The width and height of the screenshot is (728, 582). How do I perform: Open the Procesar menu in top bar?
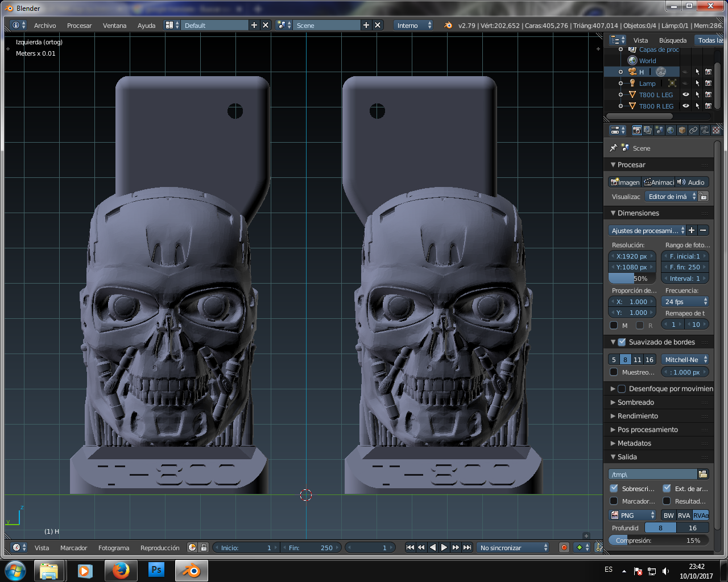click(79, 26)
